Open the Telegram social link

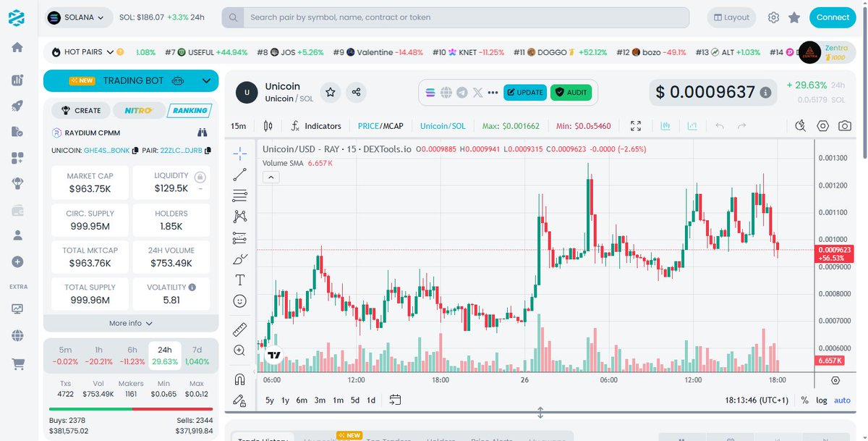pyautogui.click(x=462, y=92)
